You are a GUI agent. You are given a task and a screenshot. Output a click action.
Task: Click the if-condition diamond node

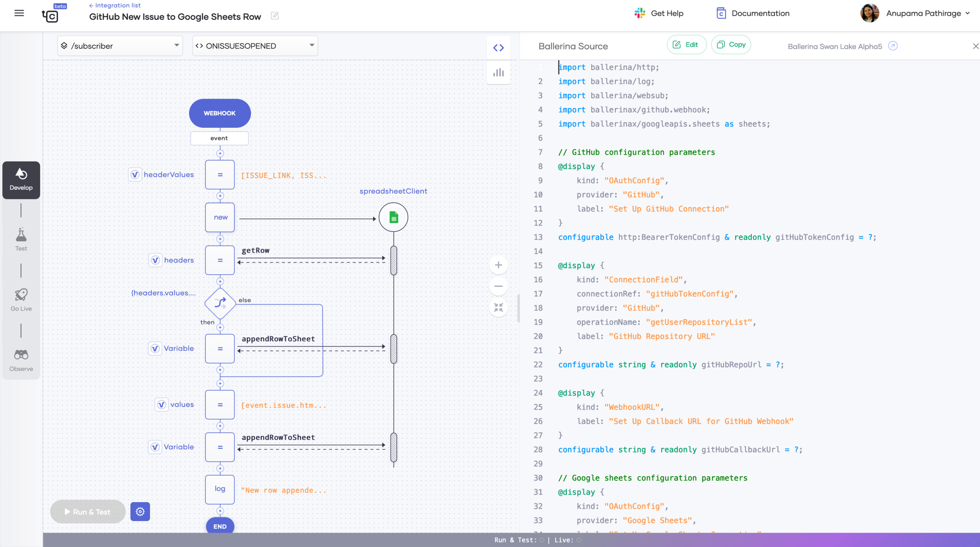(x=220, y=303)
